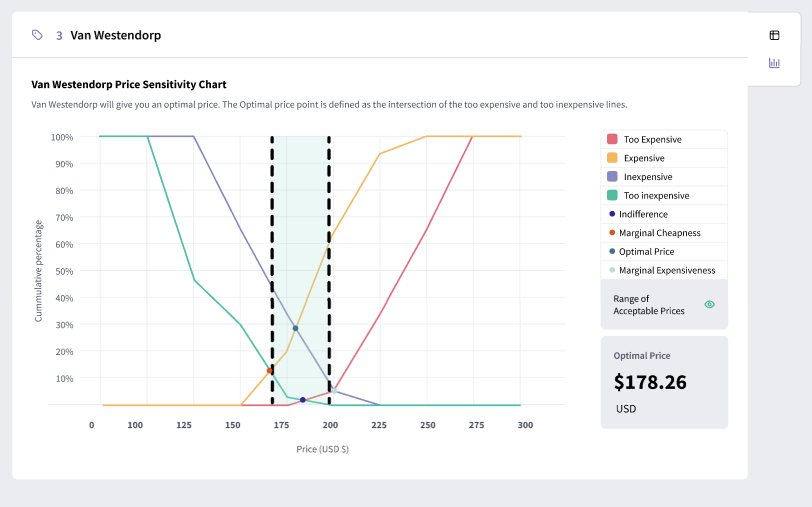Click the Too Expensive red color swatch
This screenshot has width=812, height=507.
coord(611,139)
